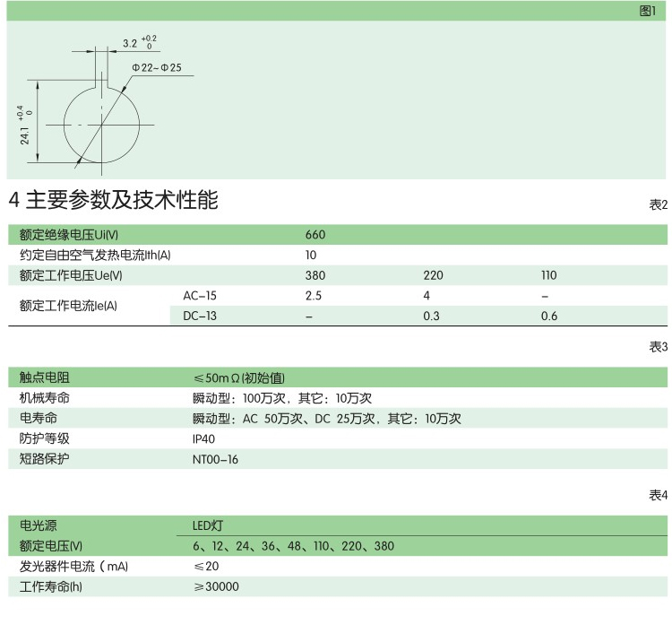Screen dimensions: 672x633
Task: Click the 表4 table label
Action: pyautogui.click(x=658, y=496)
